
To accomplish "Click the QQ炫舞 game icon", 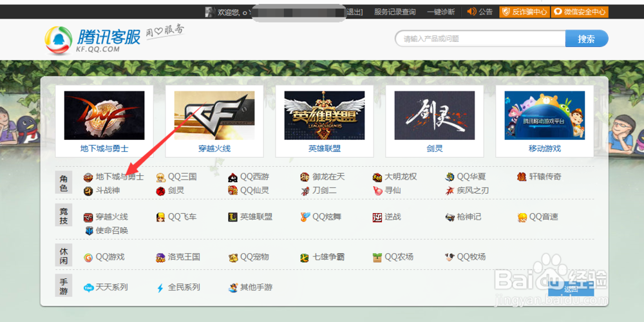I will click(305, 217).
